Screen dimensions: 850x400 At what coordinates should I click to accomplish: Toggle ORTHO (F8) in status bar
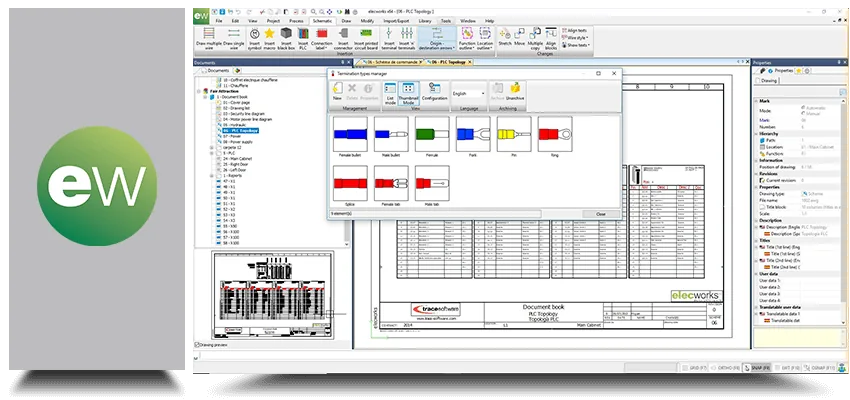tap(725, 367)
